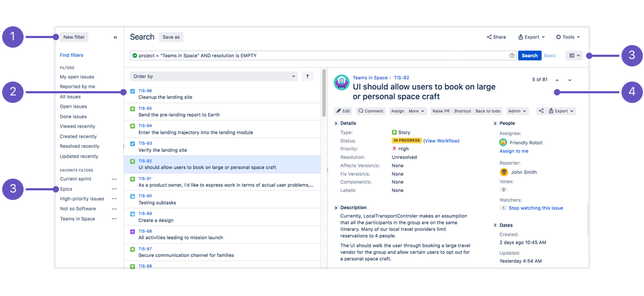
Task: Click the TIS-95 story type icon
Action: coord(133,109)
